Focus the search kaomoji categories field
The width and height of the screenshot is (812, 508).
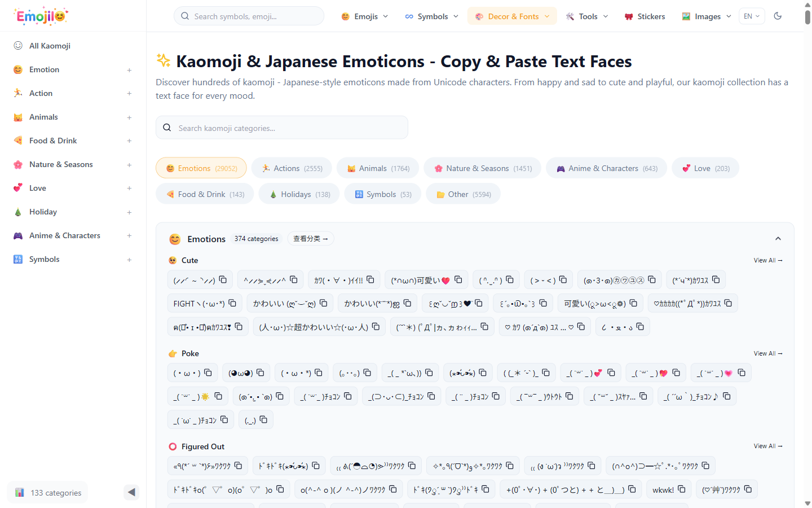pos(282,128)
